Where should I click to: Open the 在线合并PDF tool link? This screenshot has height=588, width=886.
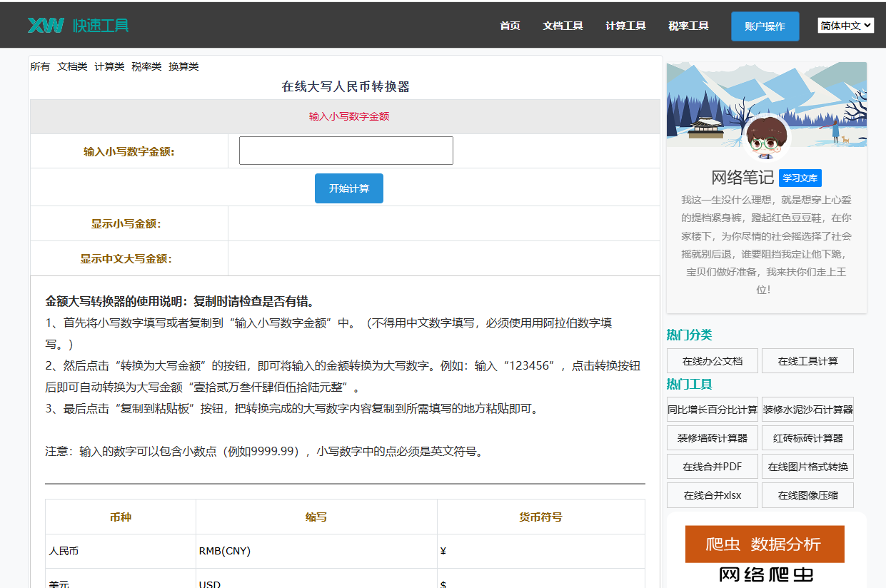pos(712,467)
